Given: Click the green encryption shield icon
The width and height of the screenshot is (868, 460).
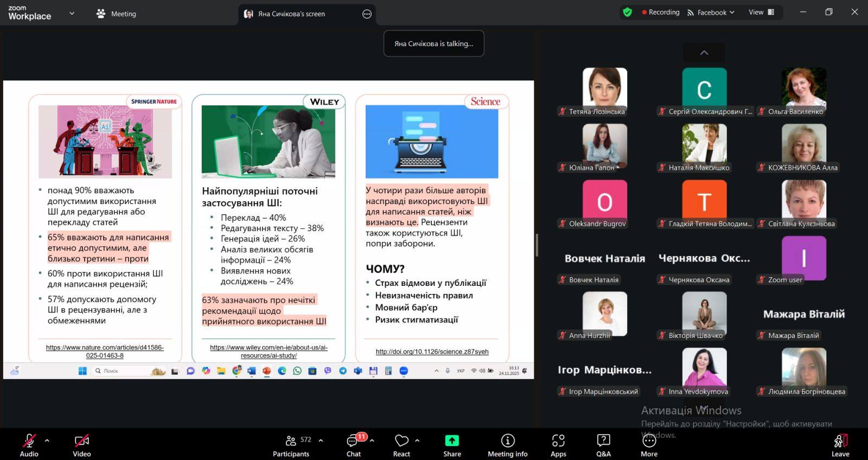Looking at the screenshot, I should pyautogui.click(x=628, y=12).
